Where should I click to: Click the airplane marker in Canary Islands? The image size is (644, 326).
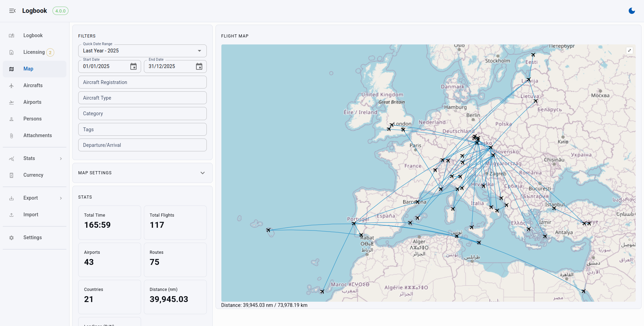[x=322, y=291]
